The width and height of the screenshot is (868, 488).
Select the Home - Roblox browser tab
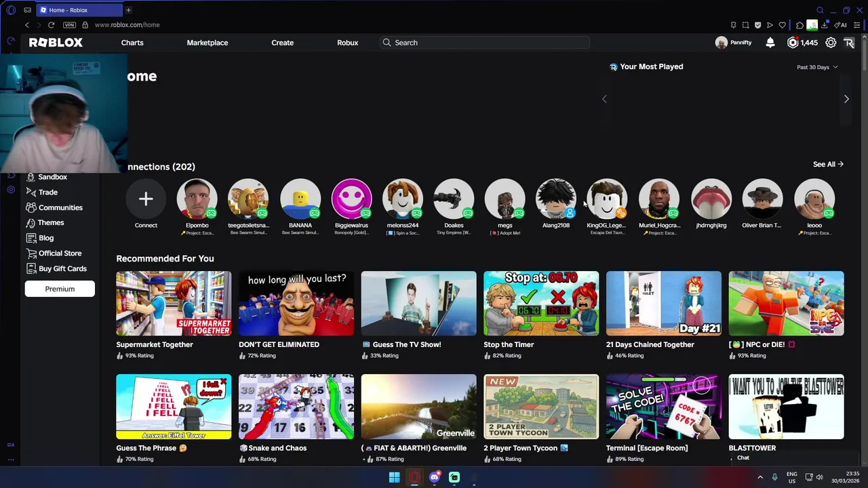[x=78, y=10]
